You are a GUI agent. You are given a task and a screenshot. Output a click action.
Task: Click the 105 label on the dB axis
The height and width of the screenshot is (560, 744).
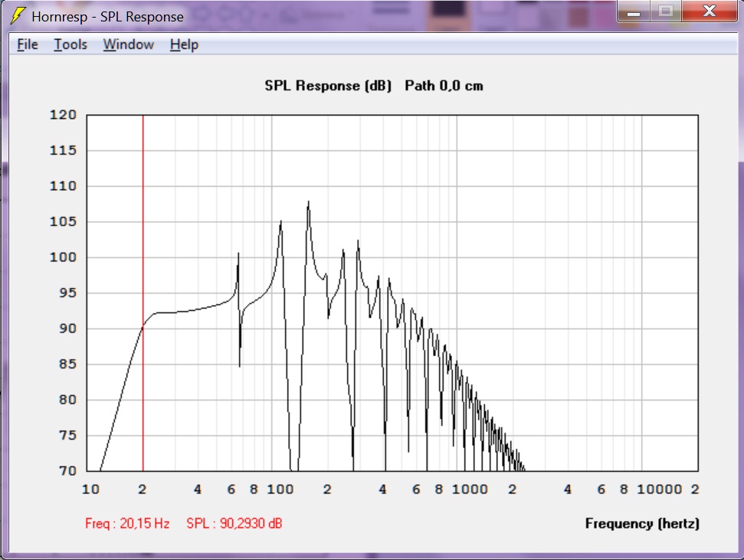[63, 221]
